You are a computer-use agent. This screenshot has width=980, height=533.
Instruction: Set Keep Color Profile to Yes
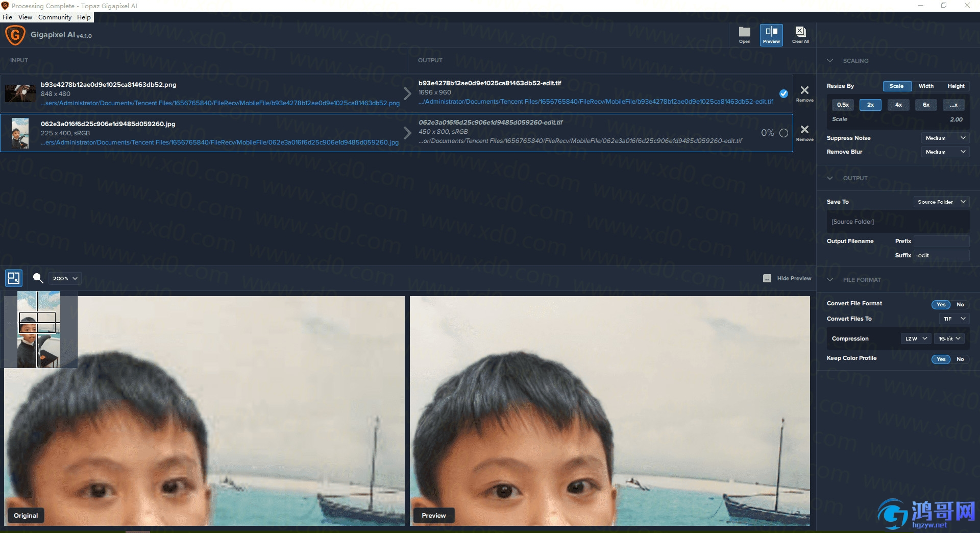coord(941,359)
